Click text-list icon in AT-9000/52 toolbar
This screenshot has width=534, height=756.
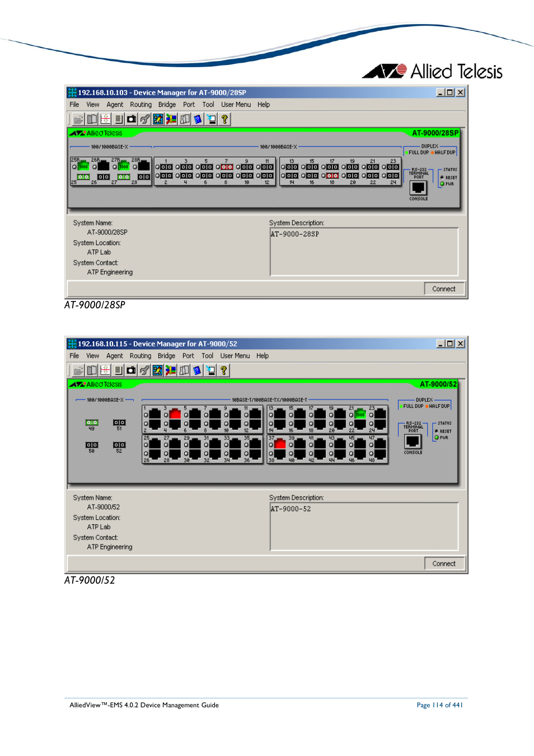click(119, 370)
